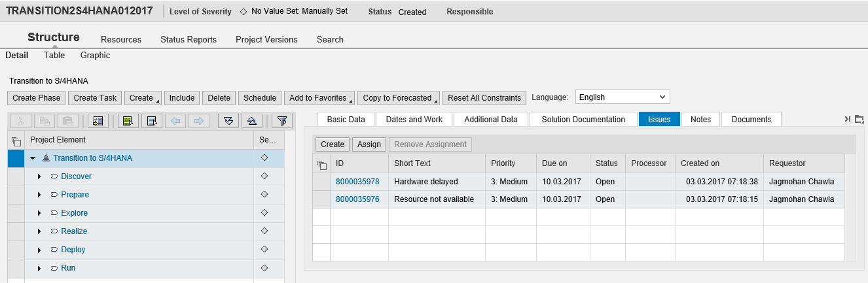Click the Level of Severity diamond in header
The width and height of the screenshot is (868, 283).
tap(244, 12)
